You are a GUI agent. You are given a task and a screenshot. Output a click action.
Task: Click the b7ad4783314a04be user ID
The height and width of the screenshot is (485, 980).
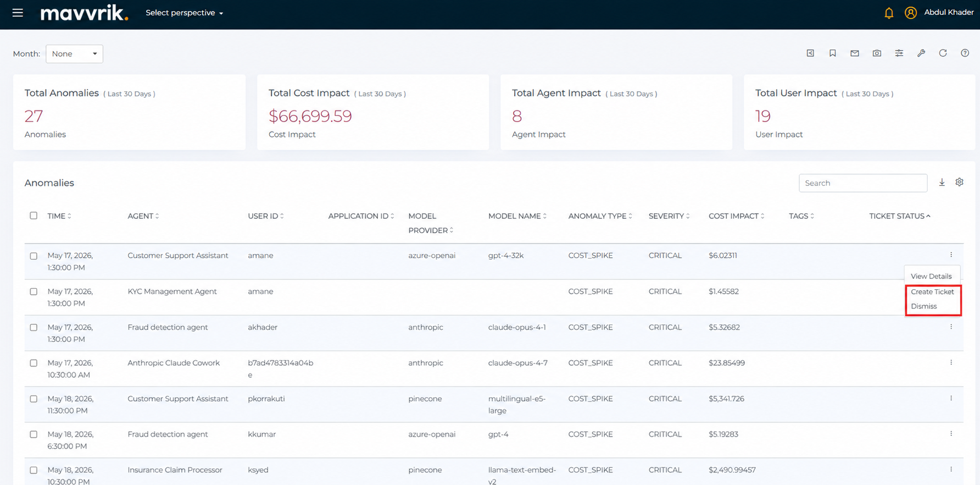point(281,369)
